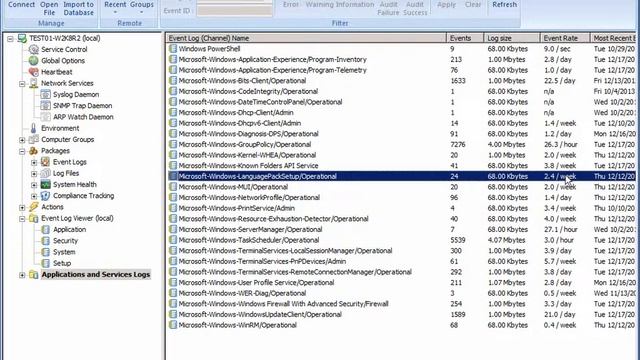
Task: Expand the System Health node
Action: (x=34, y=185)
